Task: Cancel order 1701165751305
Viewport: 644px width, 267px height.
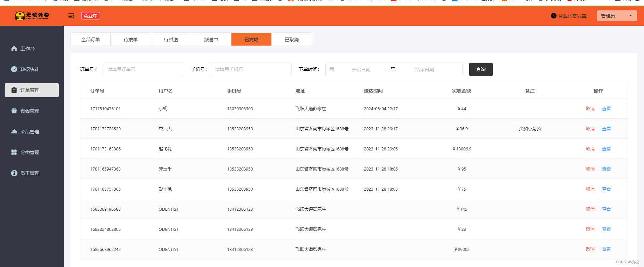Action: tap(590, 189)
